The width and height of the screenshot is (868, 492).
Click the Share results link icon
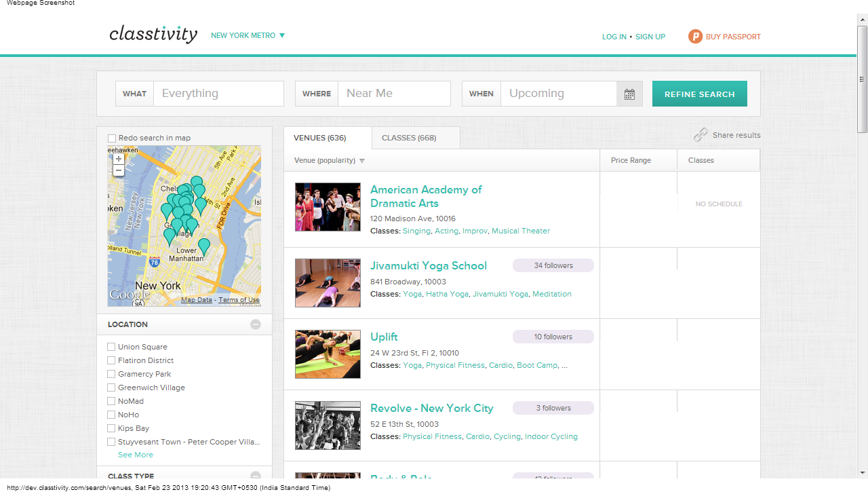click(x=701, y=135)
